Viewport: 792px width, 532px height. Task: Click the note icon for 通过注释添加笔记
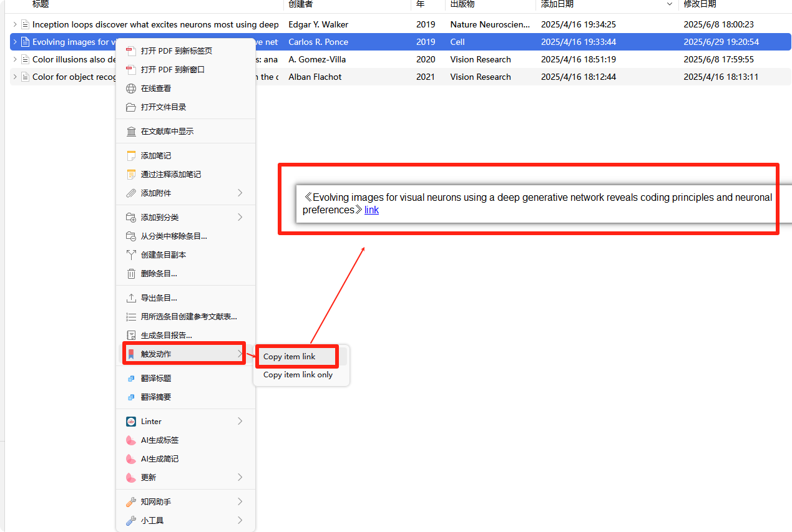point(131,175)
